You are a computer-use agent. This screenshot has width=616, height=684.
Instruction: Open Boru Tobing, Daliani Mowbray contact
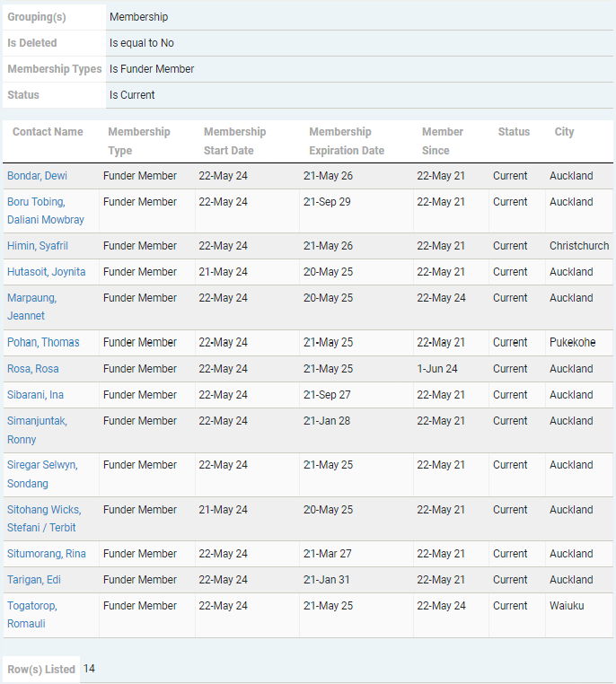click(x=45, y=211)
